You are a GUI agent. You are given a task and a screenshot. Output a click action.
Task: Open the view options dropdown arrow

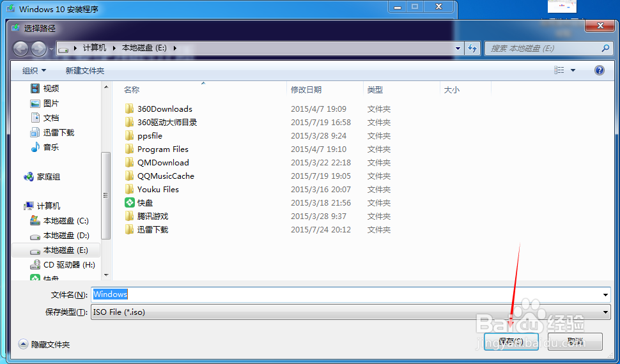573,70
